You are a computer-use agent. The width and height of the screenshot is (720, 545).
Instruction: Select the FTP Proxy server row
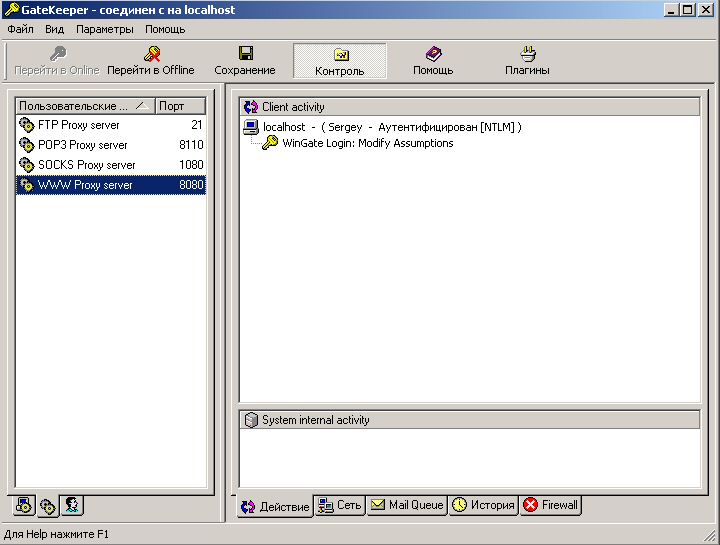[111, 125]
